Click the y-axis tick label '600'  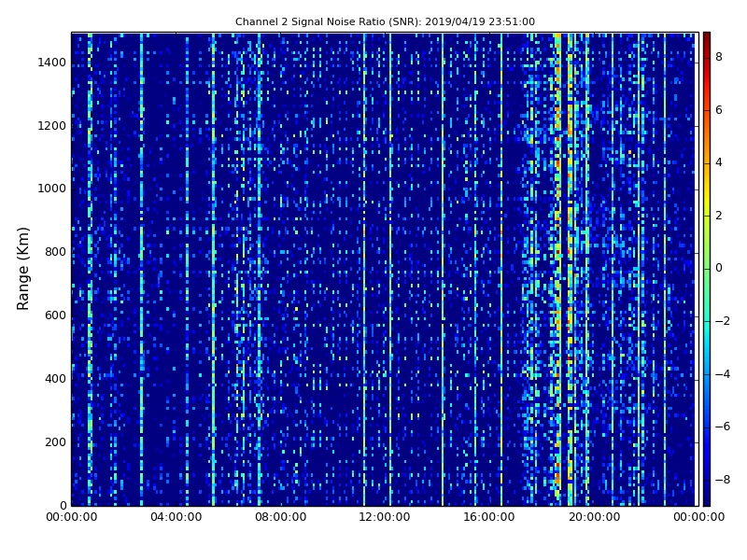click(x=55, y=315)
